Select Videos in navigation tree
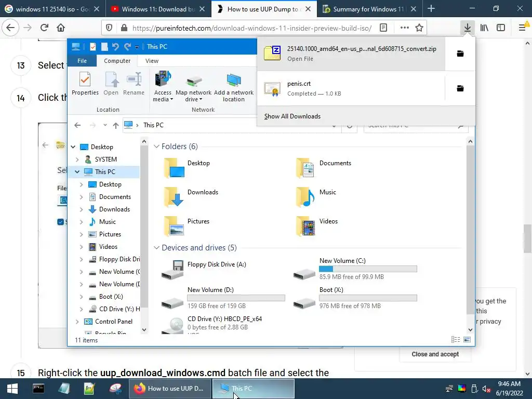The height and width of the screenshot is (399, 532). (x=108, y=247)
